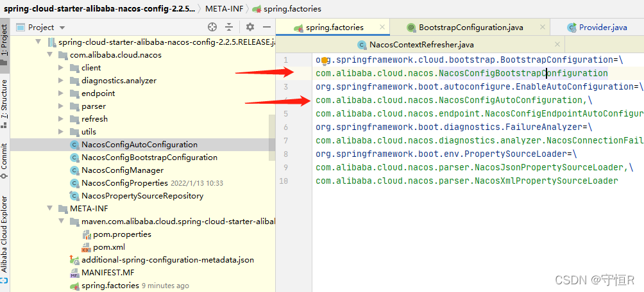Expand the endpoint folder
Image resolution: width=644 pixels, height=292 pixels.
click(x=61, y=93)
